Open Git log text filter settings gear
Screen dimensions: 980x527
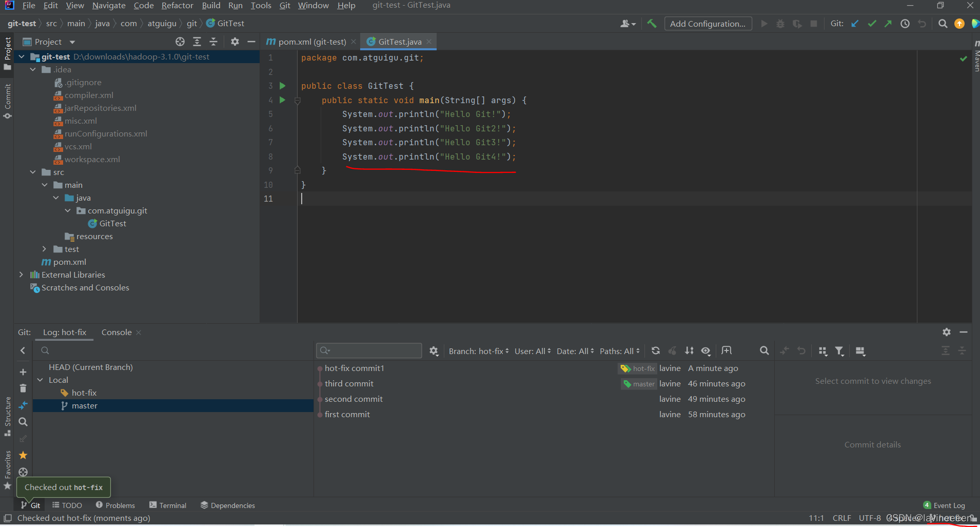pyautogui.click(x=434, y=351)
